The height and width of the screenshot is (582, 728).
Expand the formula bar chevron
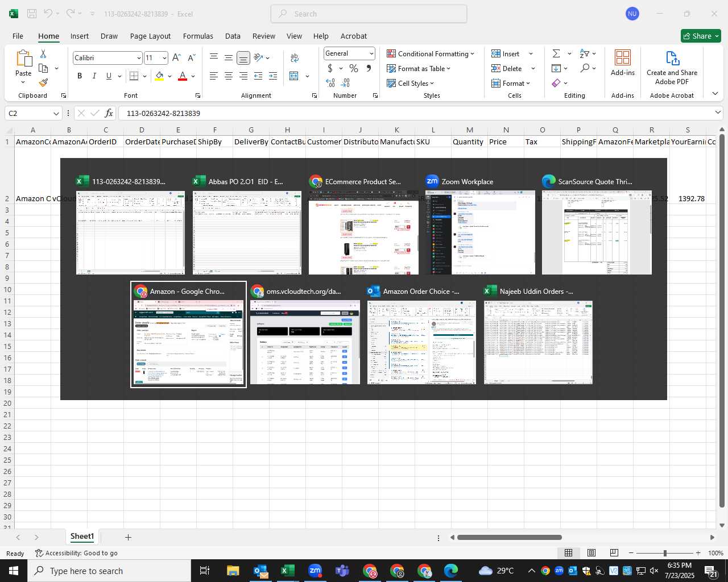(x=718, y=113)
